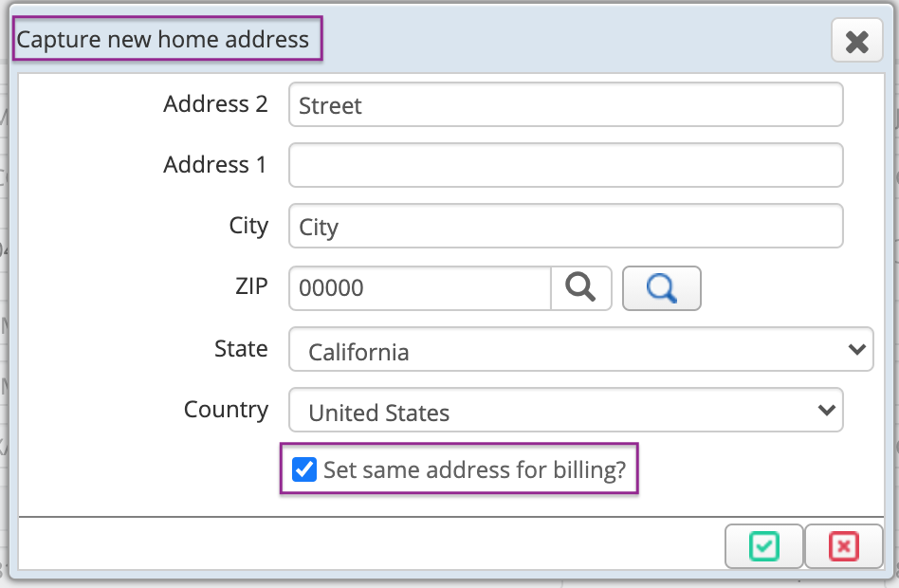Click the Address 2 label
Screen dimensions: 899x588
tap(215, 104)
